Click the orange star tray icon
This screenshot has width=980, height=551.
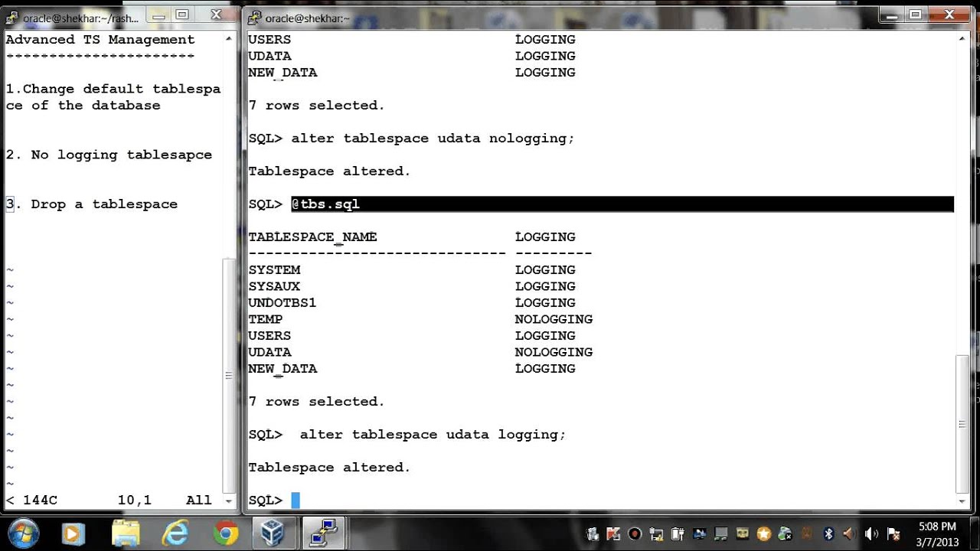pos(763,534)
